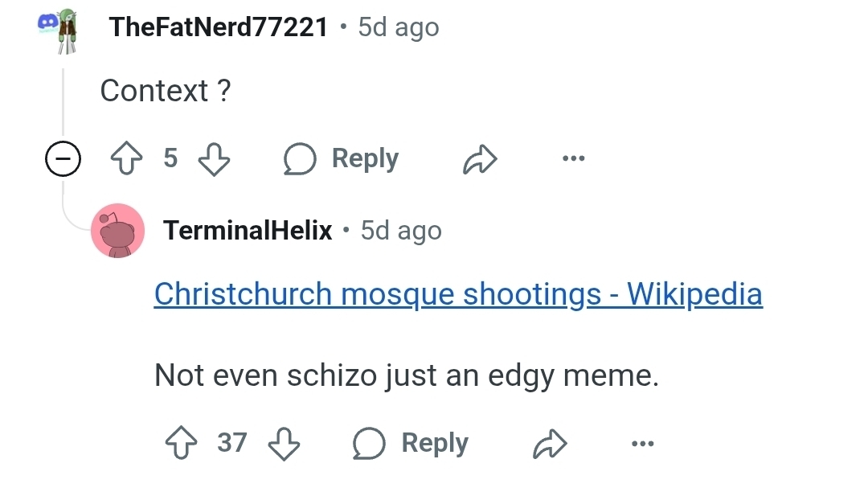Collapse the comment thread with minus button

point(63,160)
